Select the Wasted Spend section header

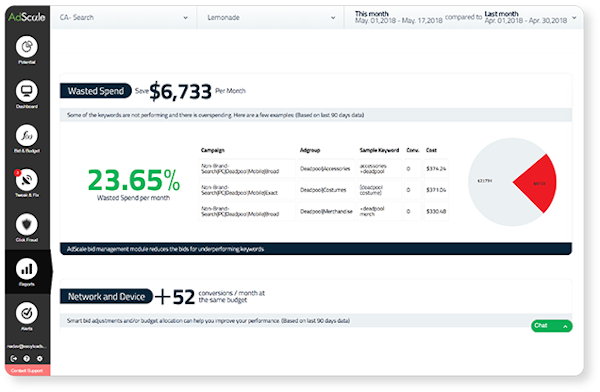click(x=96, y=91)
